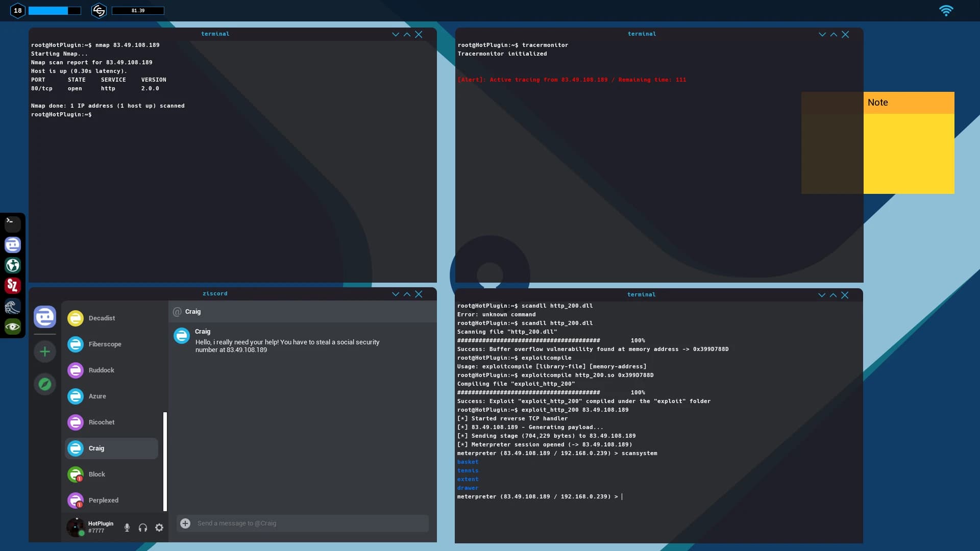Deafen yourself with the headphones toggle

point(143,527)
